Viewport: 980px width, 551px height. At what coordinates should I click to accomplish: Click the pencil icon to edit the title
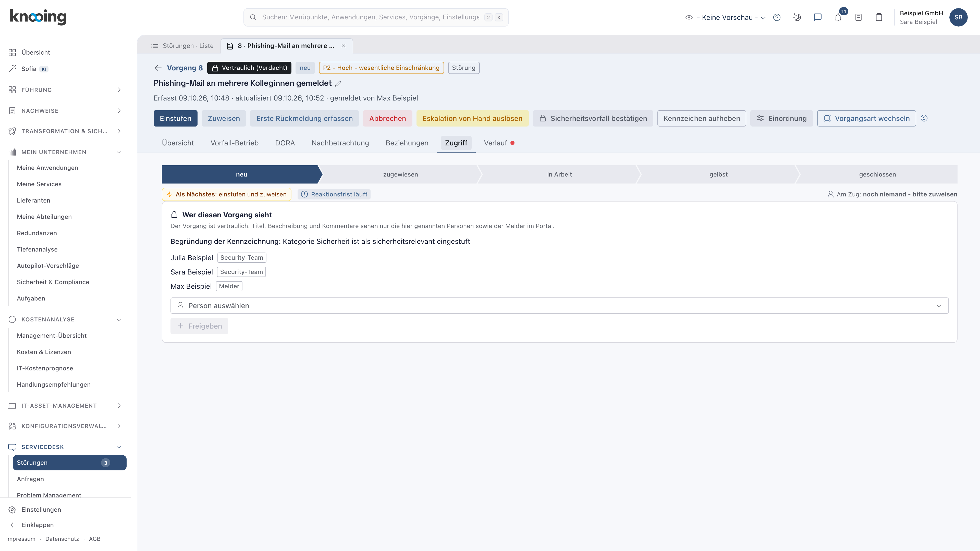(338, 83)
